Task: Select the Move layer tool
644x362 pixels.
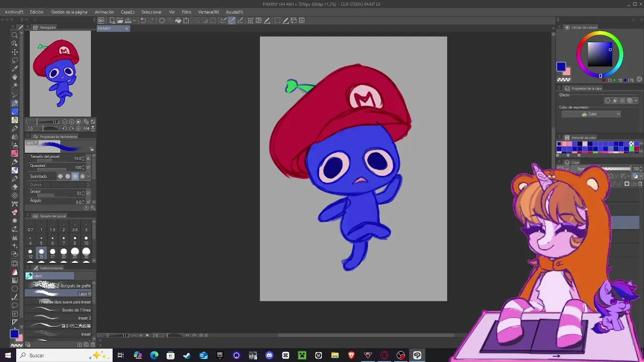Action: point(15,52)
